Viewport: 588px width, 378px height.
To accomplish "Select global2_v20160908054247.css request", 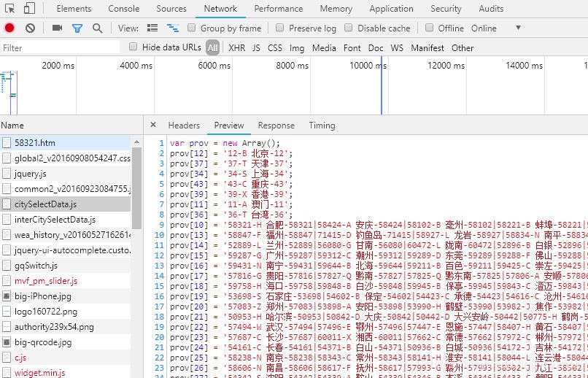I will [x=66, y=158].
